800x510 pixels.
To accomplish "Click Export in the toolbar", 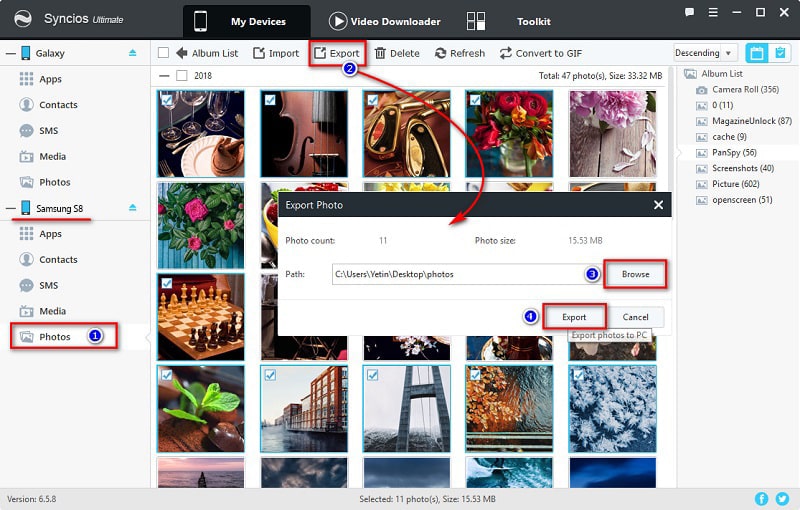I will pos(337,53).
